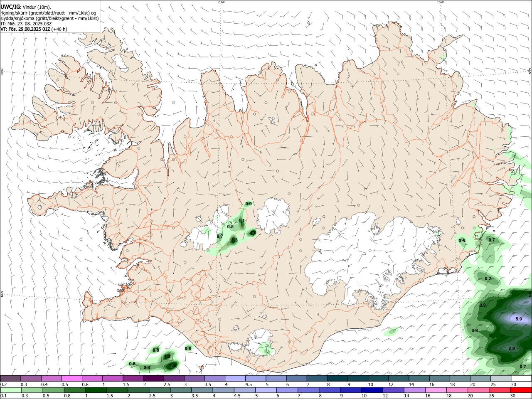Select the 'rigning/skúrir' legend description line
This screenshot has height=399, width=532.
(x=49, y=13)
